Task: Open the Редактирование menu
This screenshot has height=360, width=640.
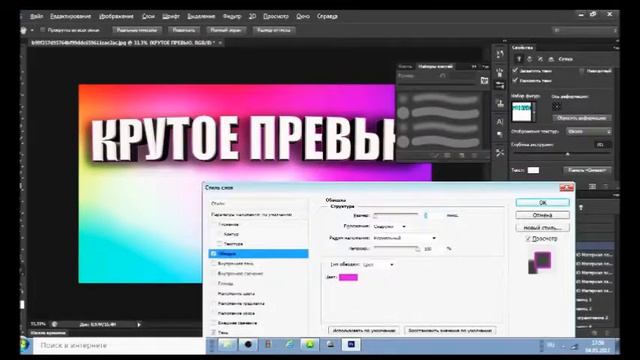Action: [70, 16]
